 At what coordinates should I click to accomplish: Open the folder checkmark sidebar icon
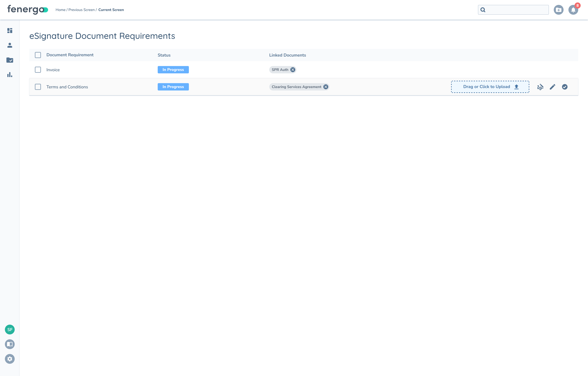click(x=10, y=60)
